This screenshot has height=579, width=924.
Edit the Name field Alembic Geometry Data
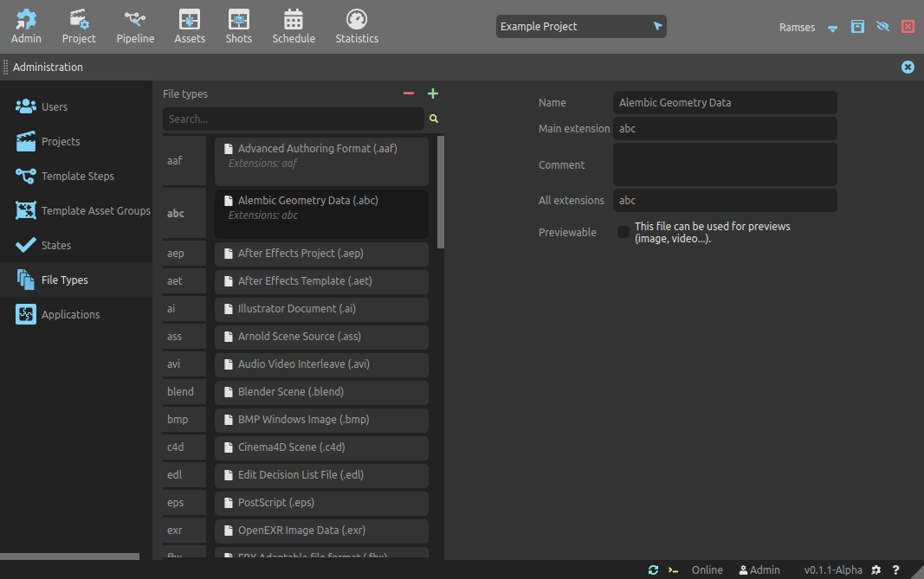725,102
